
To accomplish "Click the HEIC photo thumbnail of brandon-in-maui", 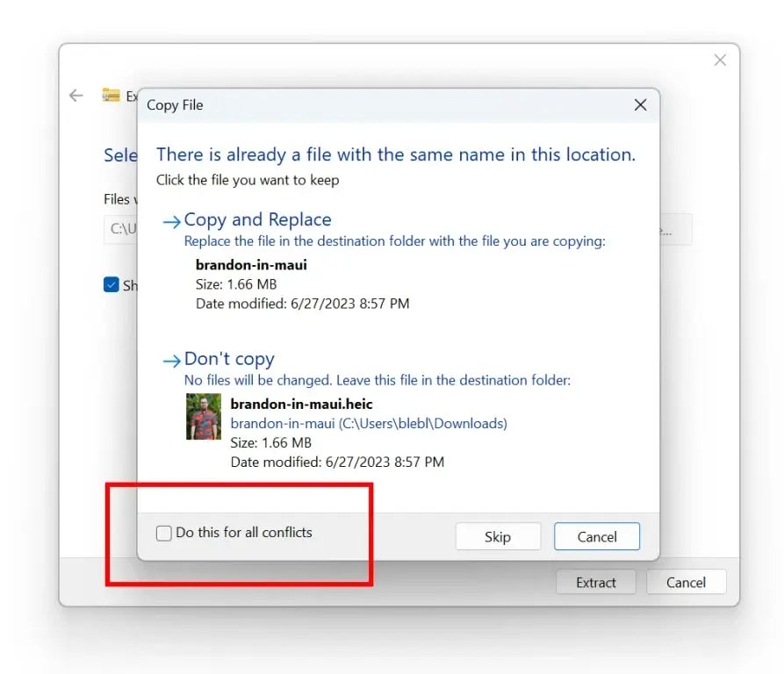I will point(203,416).
